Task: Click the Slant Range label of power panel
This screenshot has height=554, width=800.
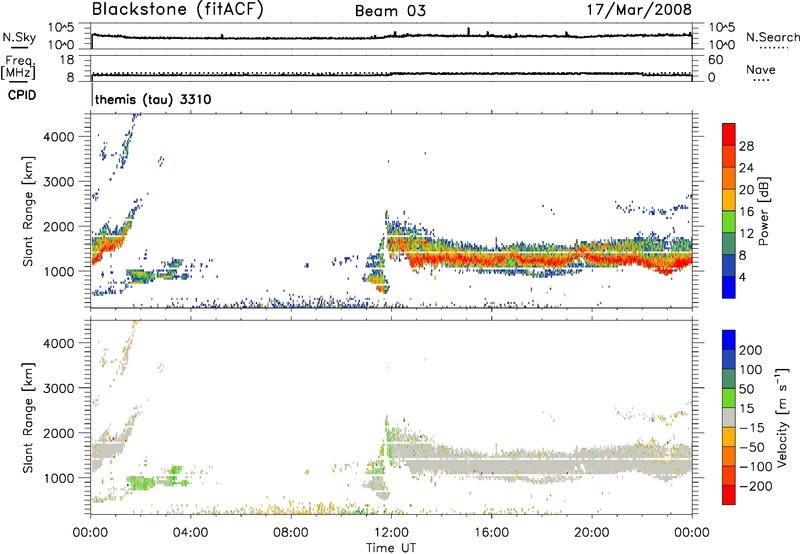Action: (x=28, y=211)
